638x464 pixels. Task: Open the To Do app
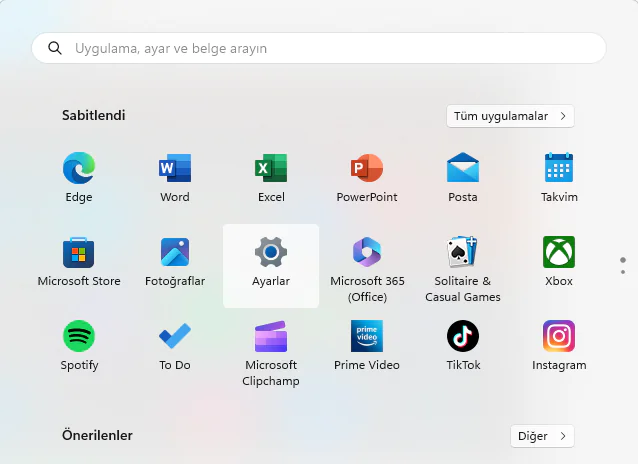(175, 337)
